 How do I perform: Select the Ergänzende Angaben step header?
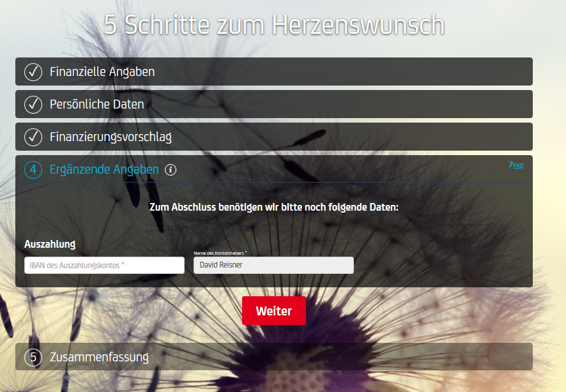click(103, 170)
